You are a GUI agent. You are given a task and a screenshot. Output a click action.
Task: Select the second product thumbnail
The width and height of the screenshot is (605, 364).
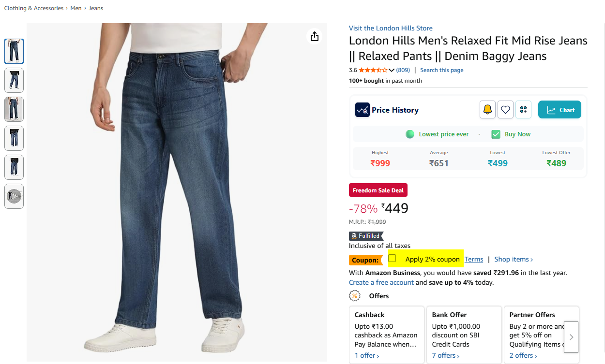coord(14,80)
